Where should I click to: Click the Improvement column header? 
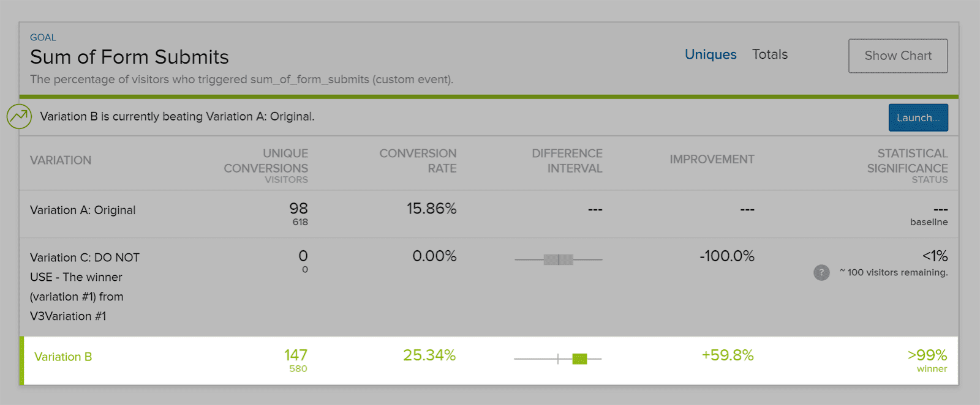pyautogui.click(x=712, y=159)
